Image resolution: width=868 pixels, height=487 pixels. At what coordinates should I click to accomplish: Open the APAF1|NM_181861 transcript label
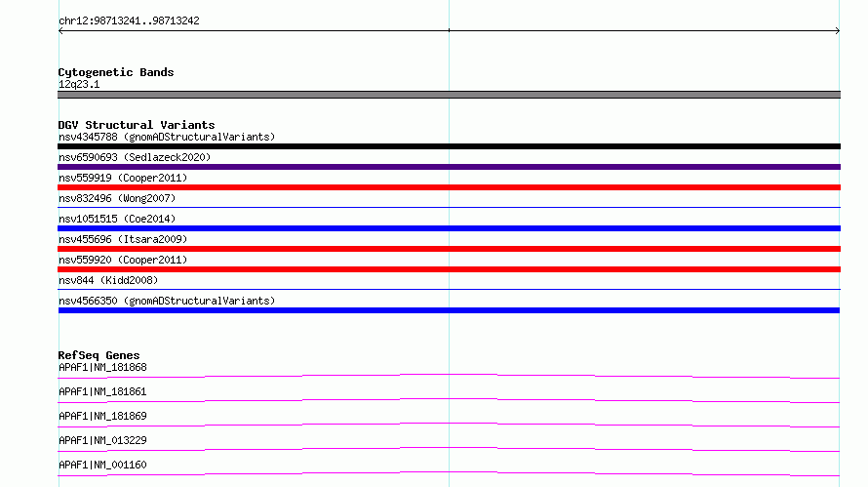(102, 391)
